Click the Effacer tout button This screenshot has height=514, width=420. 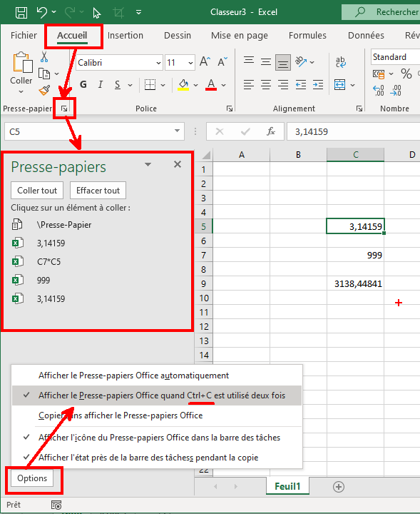tap(98, 191)
